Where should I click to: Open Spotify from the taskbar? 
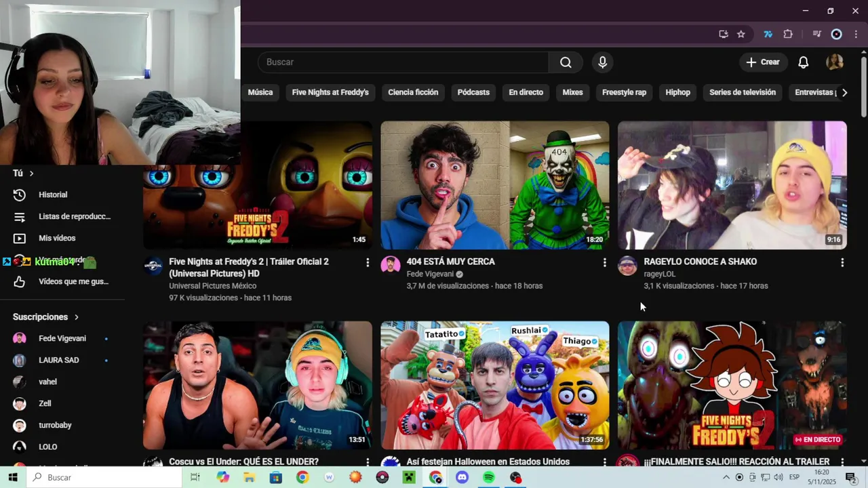click(x=489, y=478)
